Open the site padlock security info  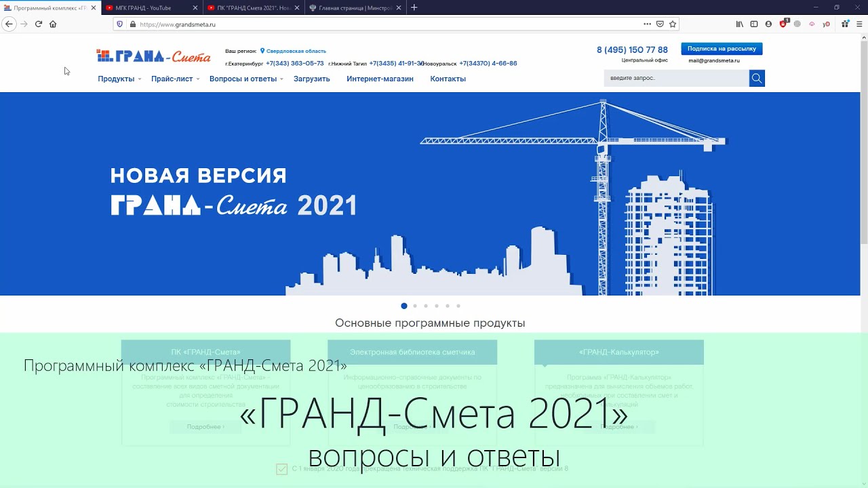pos(132,24)
